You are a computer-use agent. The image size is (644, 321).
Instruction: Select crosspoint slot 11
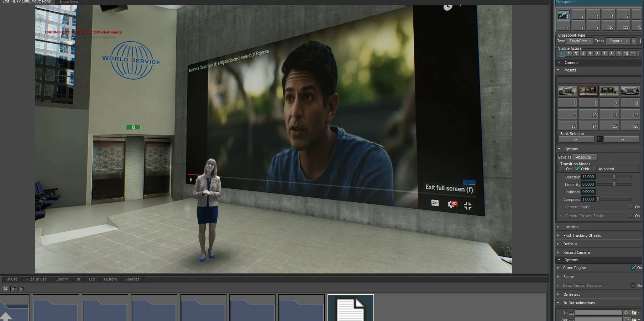(623, 26)
